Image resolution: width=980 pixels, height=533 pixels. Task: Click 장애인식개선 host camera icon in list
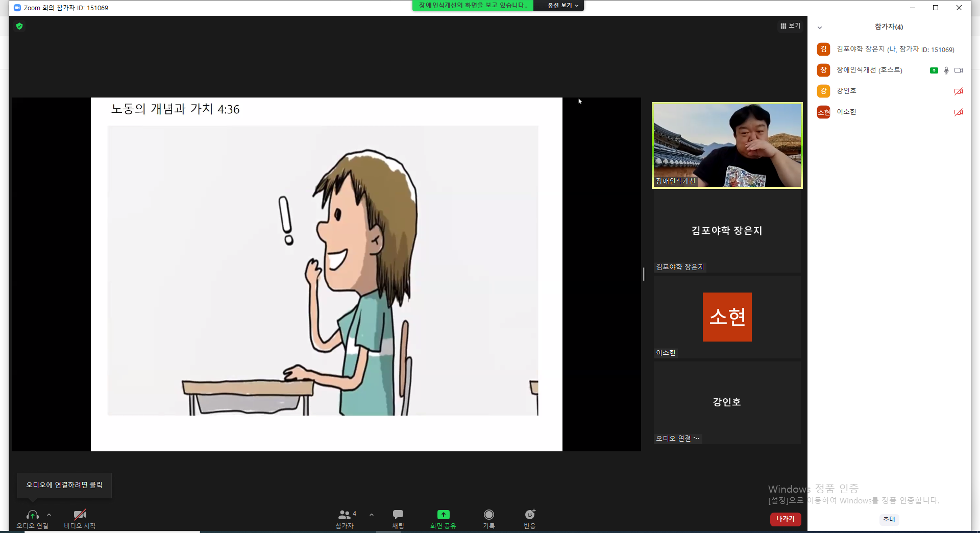[x=959, y=70]
